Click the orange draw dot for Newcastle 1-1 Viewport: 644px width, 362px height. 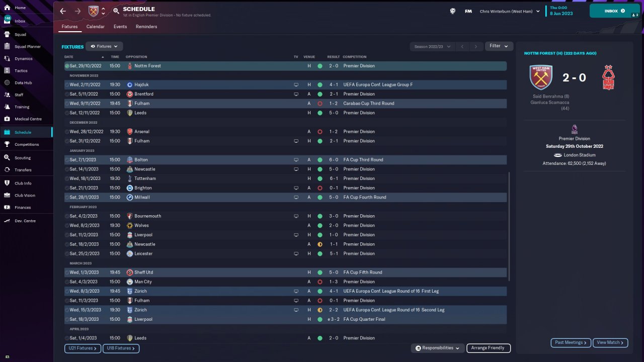coord(320,244)
